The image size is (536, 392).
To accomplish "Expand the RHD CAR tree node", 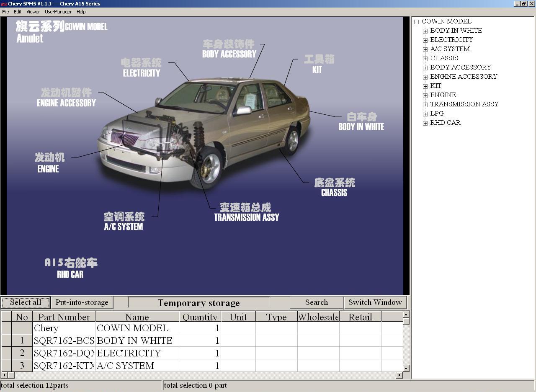I will coord(425,123).
